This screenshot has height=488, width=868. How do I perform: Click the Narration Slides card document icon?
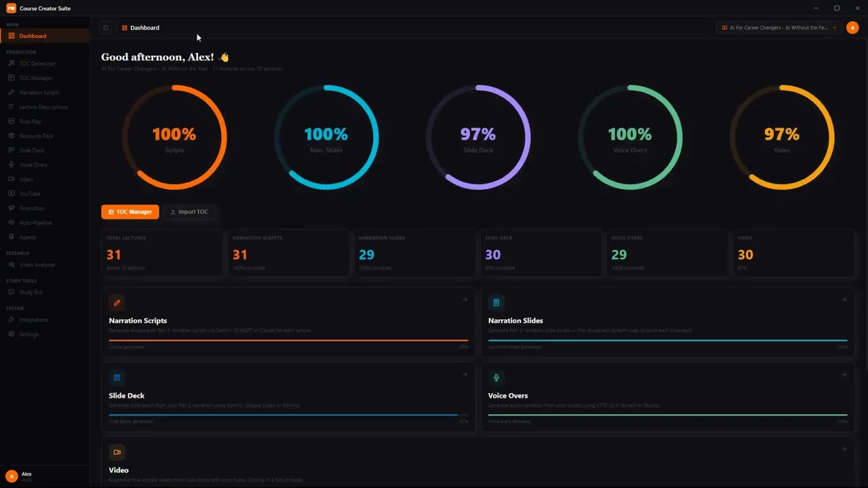[x=496, y=303]
